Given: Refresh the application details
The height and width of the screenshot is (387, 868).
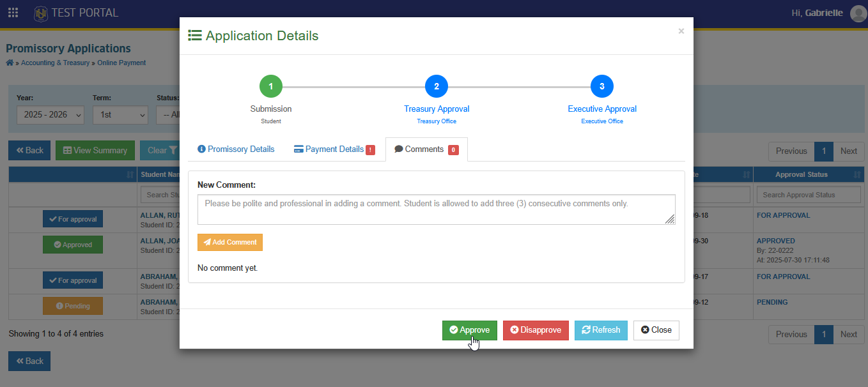Looking at the screenshot, I should (601, 330).
